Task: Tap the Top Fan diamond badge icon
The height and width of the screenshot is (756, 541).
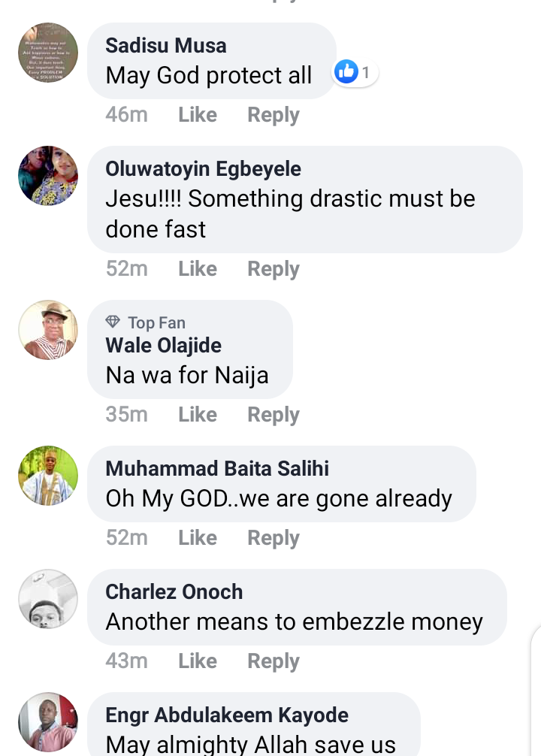Action: pyautogui.click(x=113, y=322)
